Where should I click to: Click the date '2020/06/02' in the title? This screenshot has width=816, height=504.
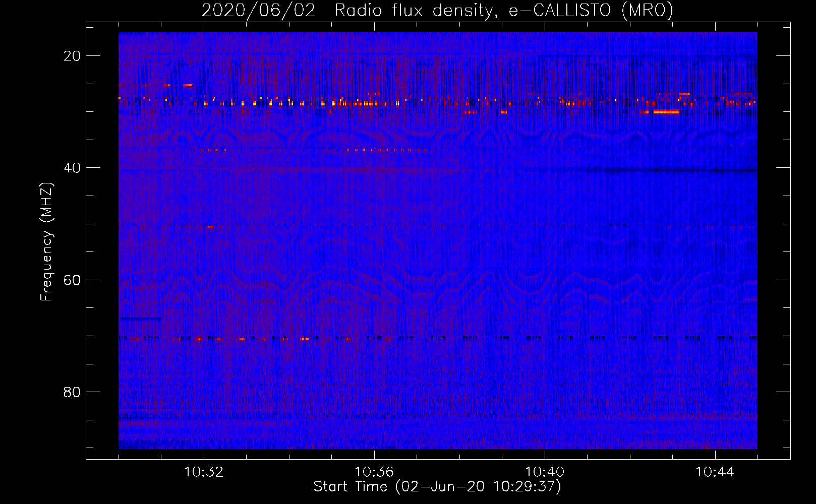(259, 10)
